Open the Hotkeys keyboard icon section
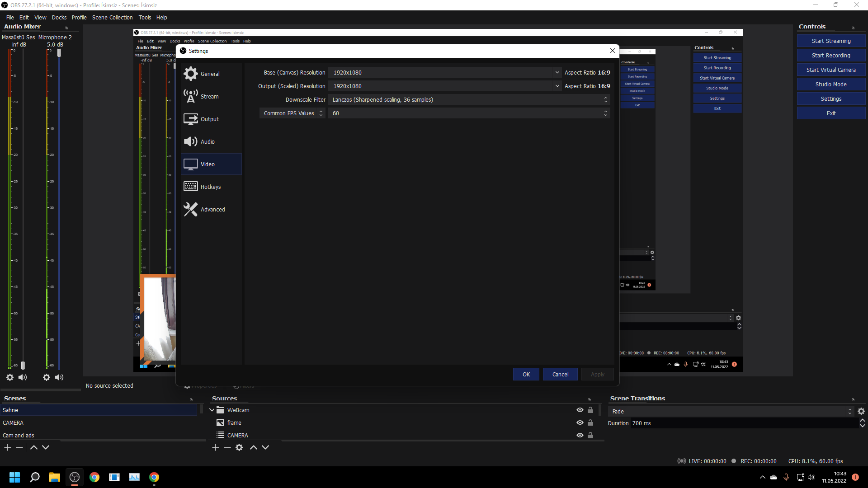The width and height of the screenshot is (868, 488). coord(190,187)
